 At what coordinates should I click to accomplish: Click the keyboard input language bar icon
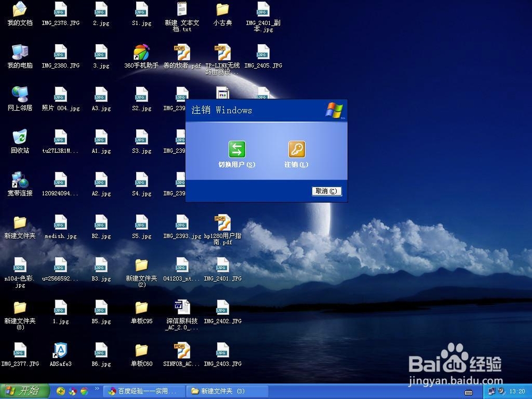click(469, 392)
